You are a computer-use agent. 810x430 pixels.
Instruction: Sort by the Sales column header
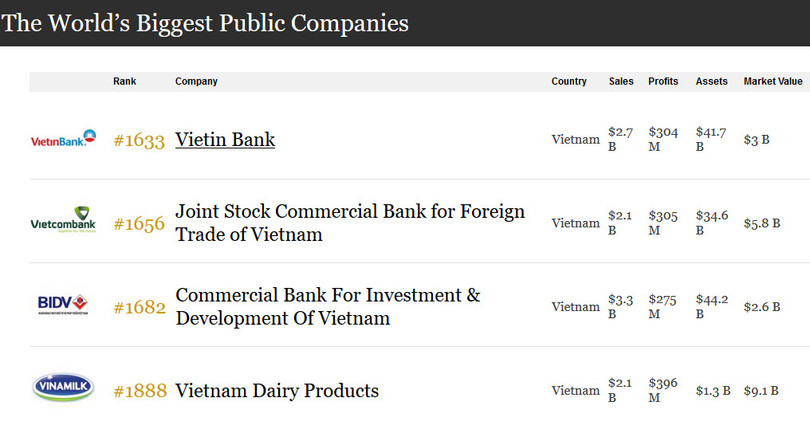pos(621,82)
